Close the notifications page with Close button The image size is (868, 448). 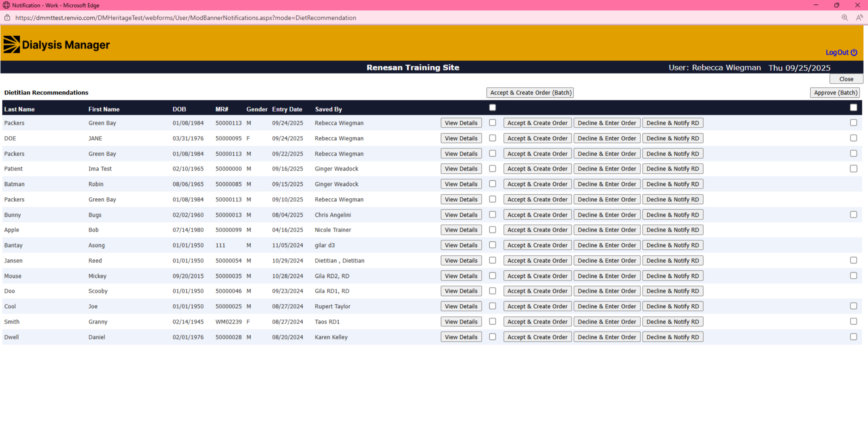[x=846, y=79]
